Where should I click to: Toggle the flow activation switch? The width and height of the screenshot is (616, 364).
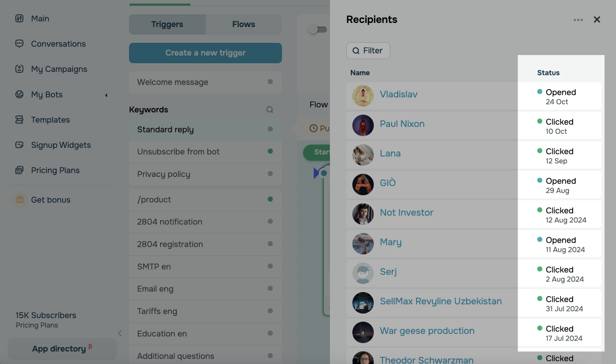[x=318, y=30]
